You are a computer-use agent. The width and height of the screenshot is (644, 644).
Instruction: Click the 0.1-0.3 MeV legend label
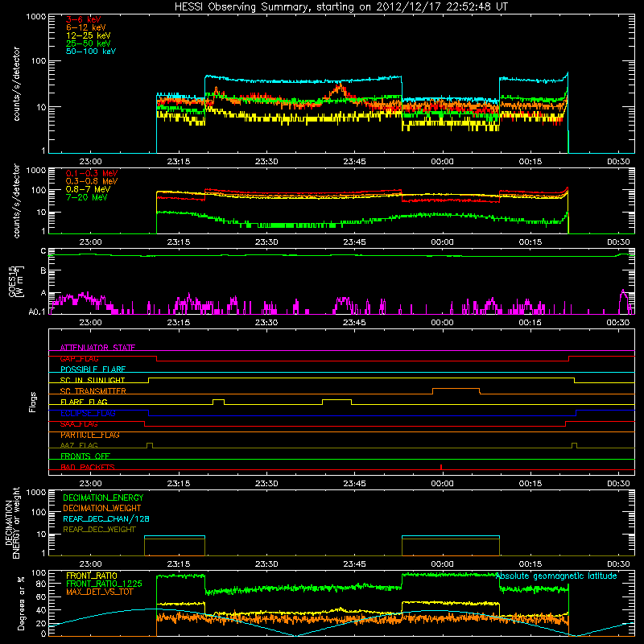92,173
